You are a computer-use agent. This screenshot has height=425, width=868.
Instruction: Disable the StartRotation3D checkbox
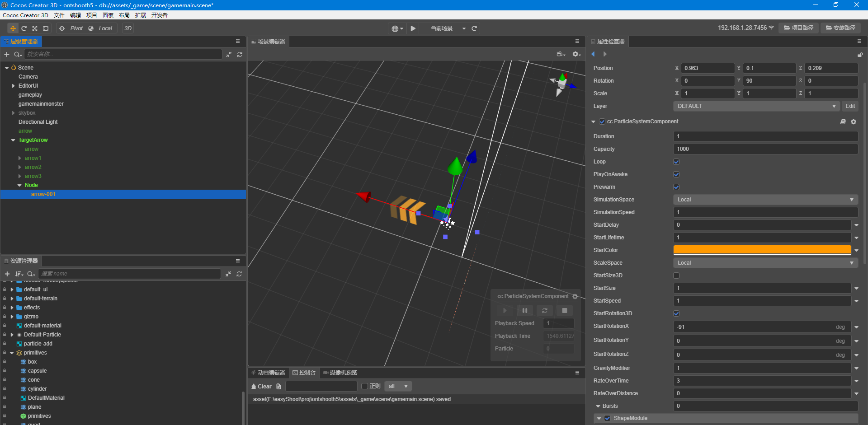pyautogui.click(x=676, y=313)
